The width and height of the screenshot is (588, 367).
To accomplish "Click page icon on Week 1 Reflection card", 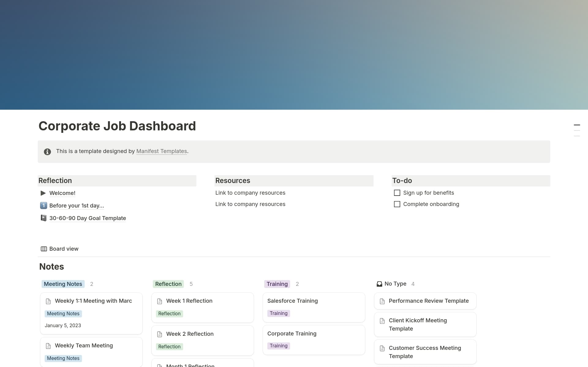I will pyautogui.click(x=160, y=301).
